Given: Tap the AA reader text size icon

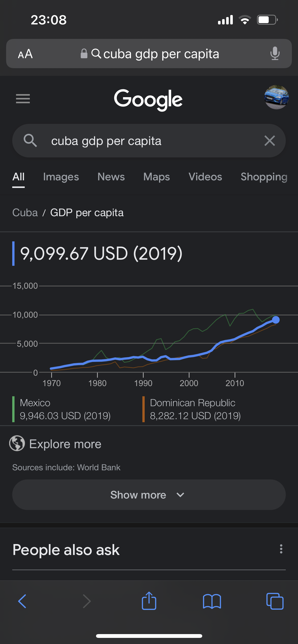Looking at the screenshot, I should (x=25, y=54).
